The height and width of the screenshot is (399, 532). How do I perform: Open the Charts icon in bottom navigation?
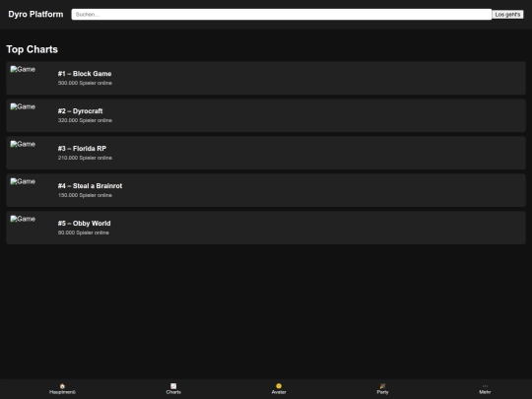[x=173, y=386]
